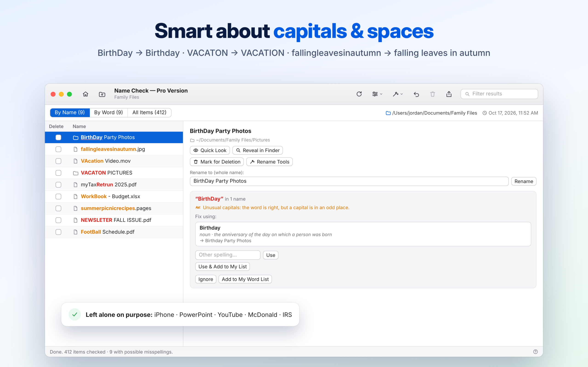Click the share export icon
The image size is (588, 367).
click(x=449, y=94)
